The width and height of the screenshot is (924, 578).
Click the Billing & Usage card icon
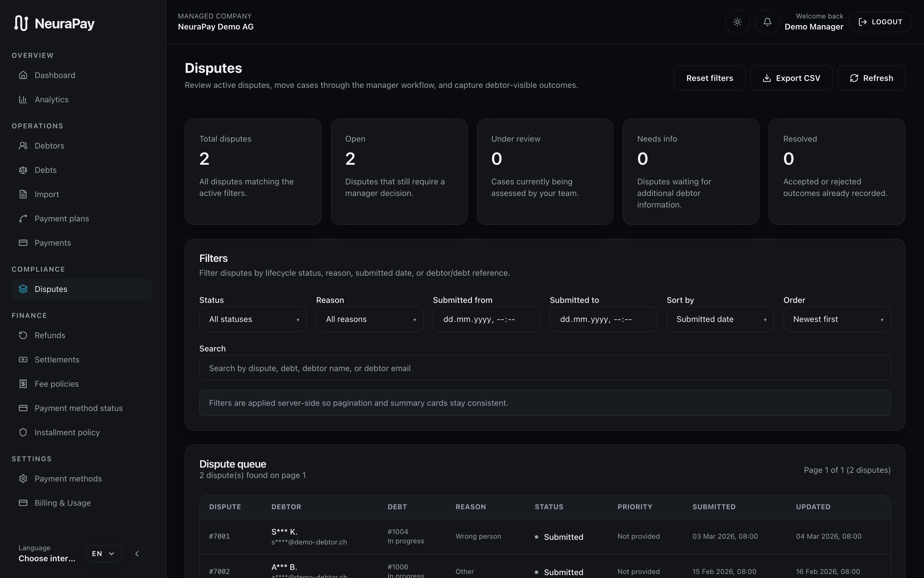[23, 503]
